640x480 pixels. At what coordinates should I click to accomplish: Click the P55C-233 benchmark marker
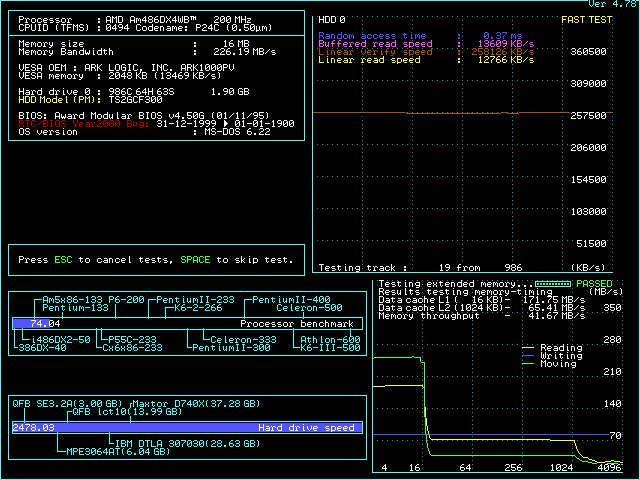(132, 340)
